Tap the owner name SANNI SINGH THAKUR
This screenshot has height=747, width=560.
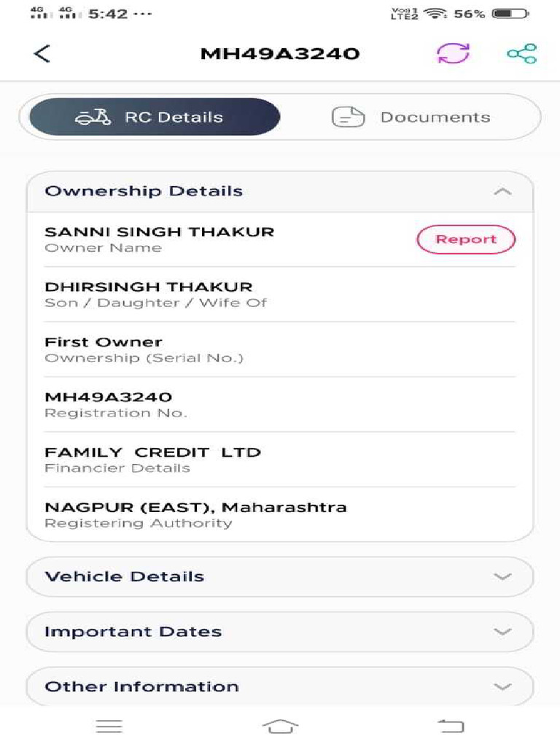pos(160,233)
